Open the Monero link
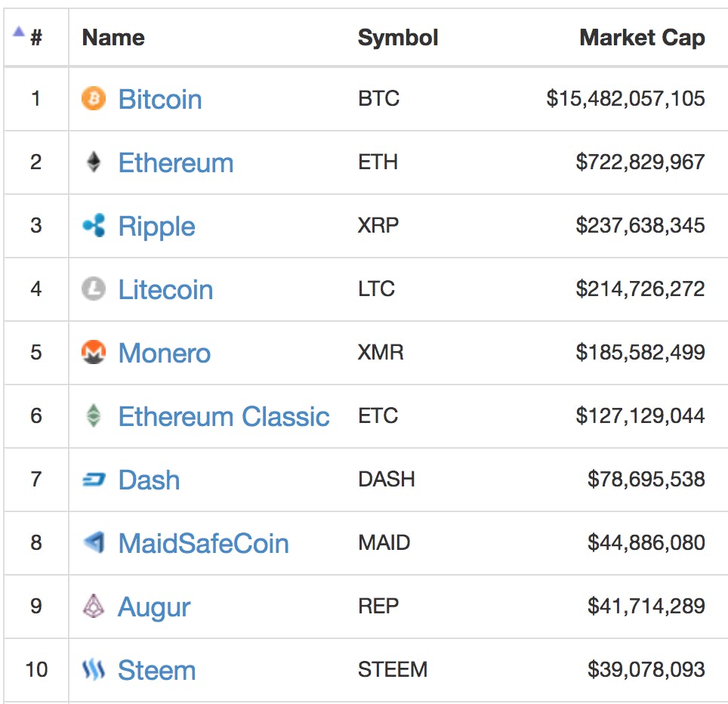728x704 pixels. click(164, 353)
